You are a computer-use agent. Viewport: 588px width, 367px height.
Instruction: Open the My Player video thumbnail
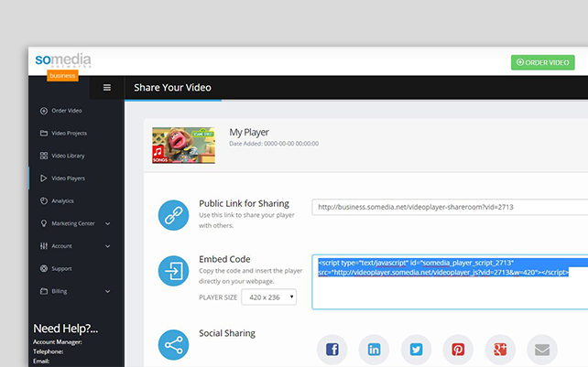tap(183, 146)
